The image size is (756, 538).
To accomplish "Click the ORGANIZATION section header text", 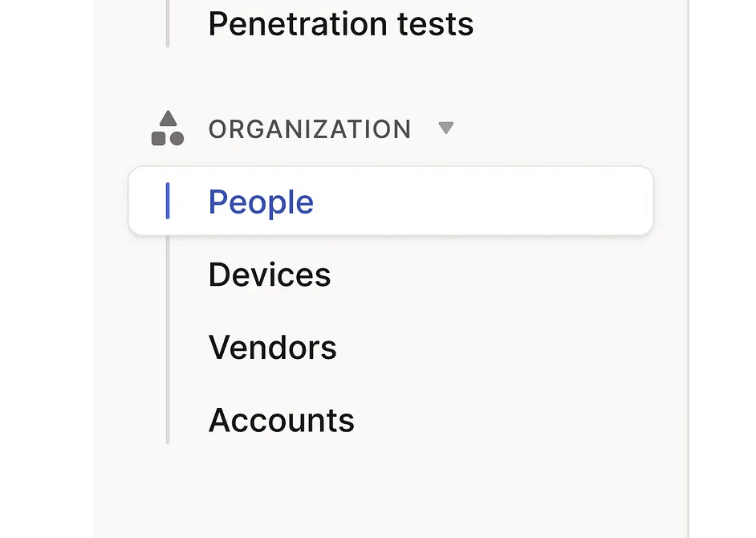I will (310, 129).
